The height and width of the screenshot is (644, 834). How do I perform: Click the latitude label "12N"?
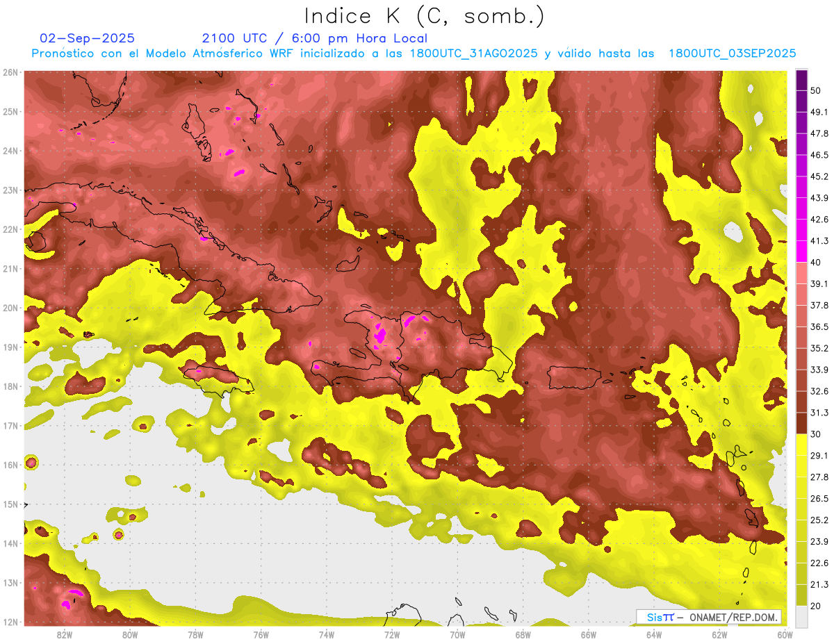pos(10,622)
